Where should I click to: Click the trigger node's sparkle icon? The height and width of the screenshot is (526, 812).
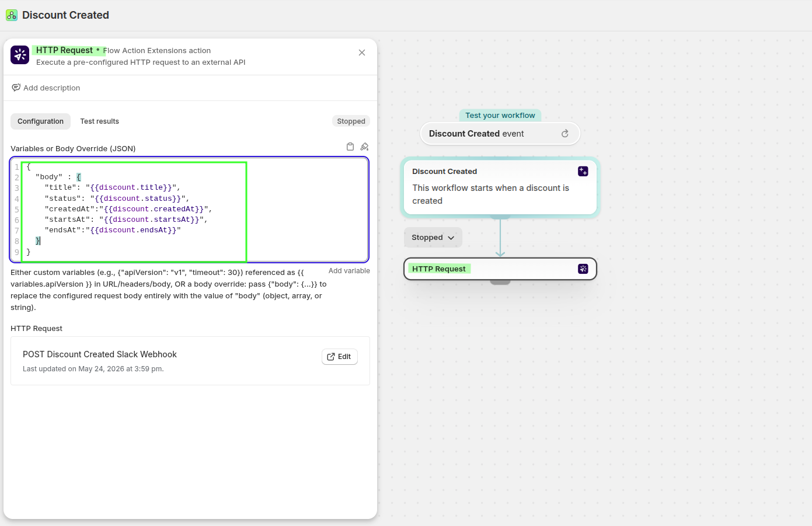point(583,171)
